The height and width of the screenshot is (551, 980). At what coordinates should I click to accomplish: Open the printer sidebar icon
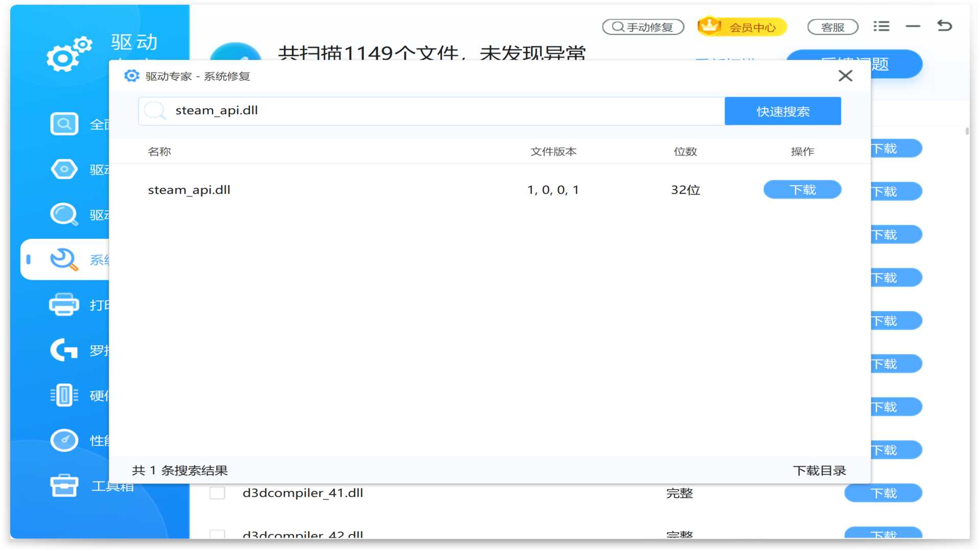coord(64,305)
